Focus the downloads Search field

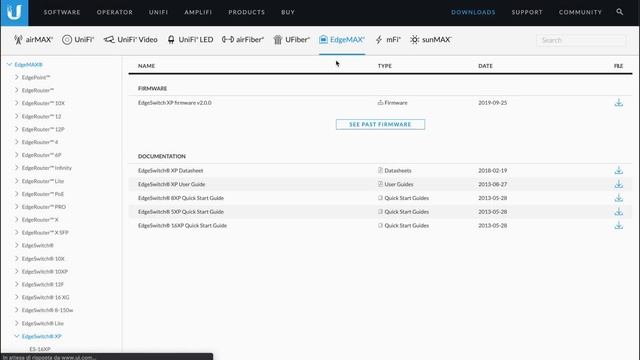pyautogui.click(x=581, y=40)
